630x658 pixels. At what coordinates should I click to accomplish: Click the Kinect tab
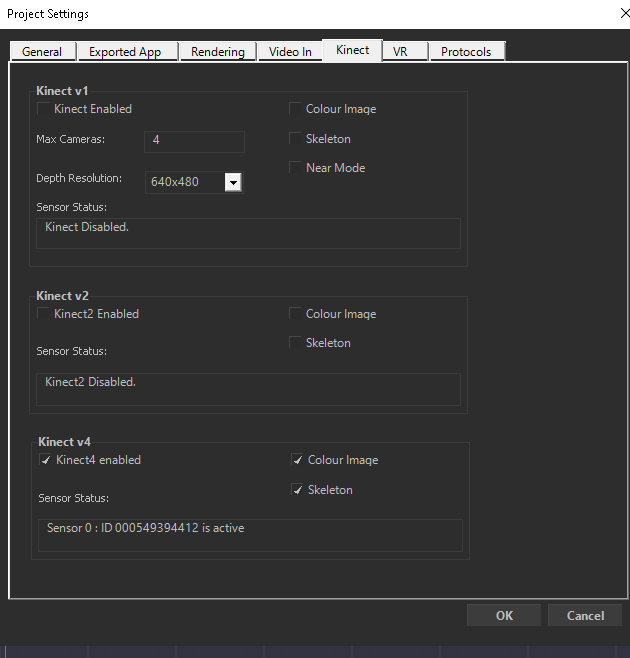tap(352, 50)
